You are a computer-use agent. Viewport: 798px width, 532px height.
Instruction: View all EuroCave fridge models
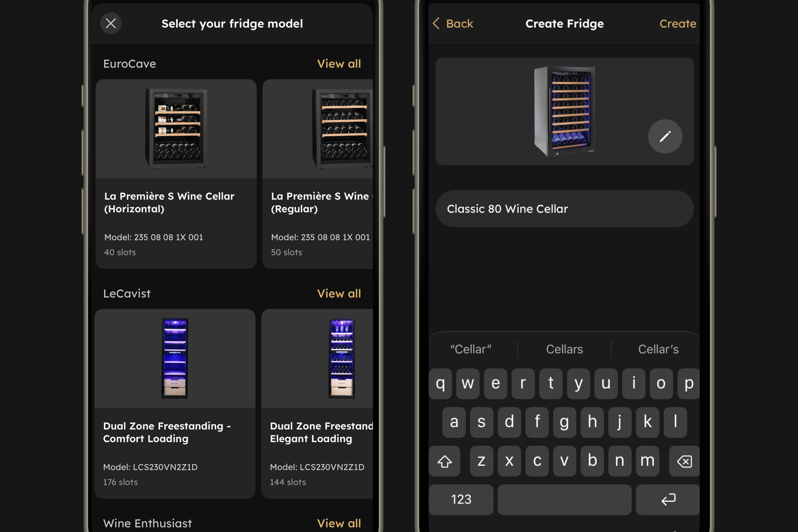tap(339, 64)
